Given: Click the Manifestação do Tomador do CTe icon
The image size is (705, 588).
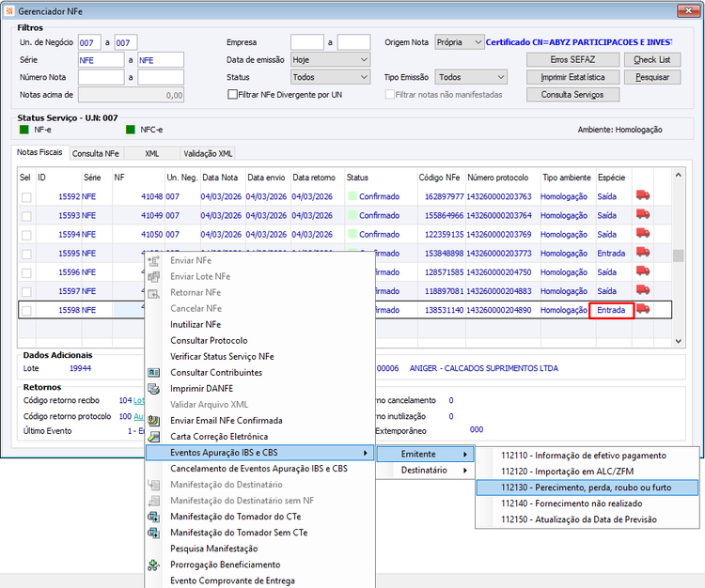Looking at the screenshot, I should (x=154, y=517).
